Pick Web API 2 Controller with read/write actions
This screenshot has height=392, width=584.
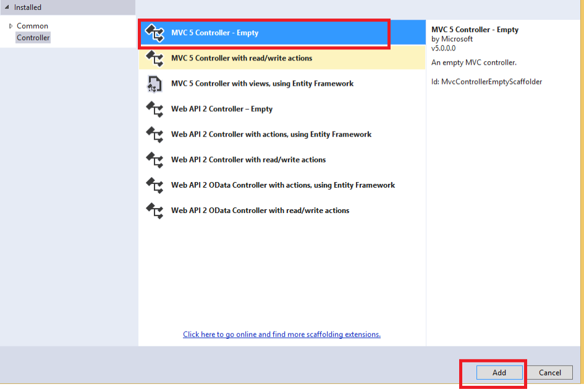pos(282,159)
